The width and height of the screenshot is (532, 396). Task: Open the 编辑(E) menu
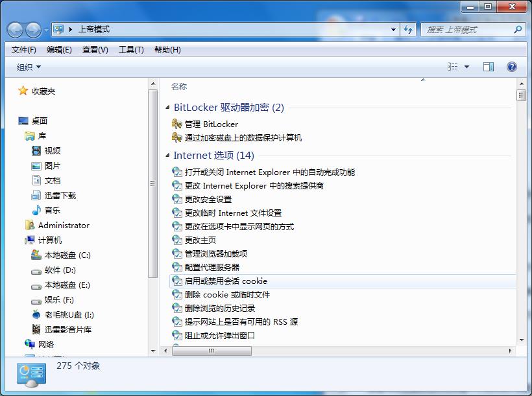click(59, 50)
